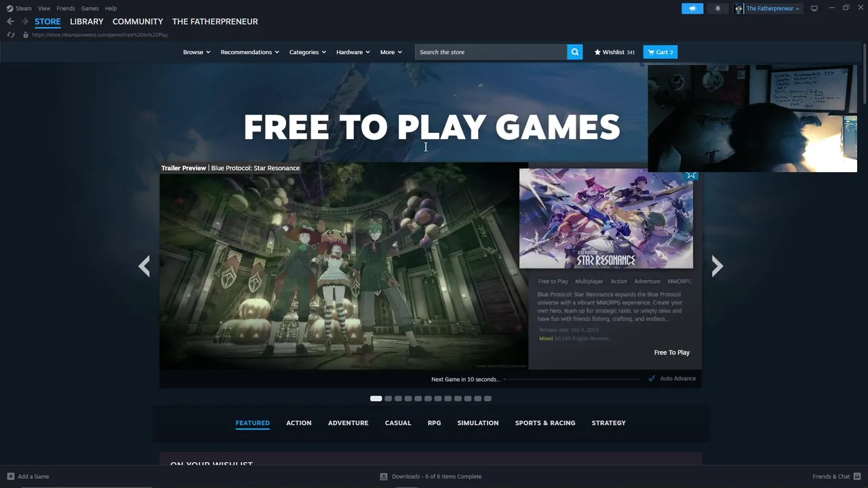Click the Action tag on game card

pos(618,281)
